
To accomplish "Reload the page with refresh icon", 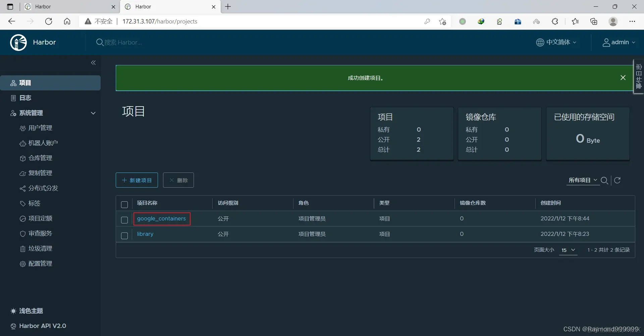I will pos(49,21).
